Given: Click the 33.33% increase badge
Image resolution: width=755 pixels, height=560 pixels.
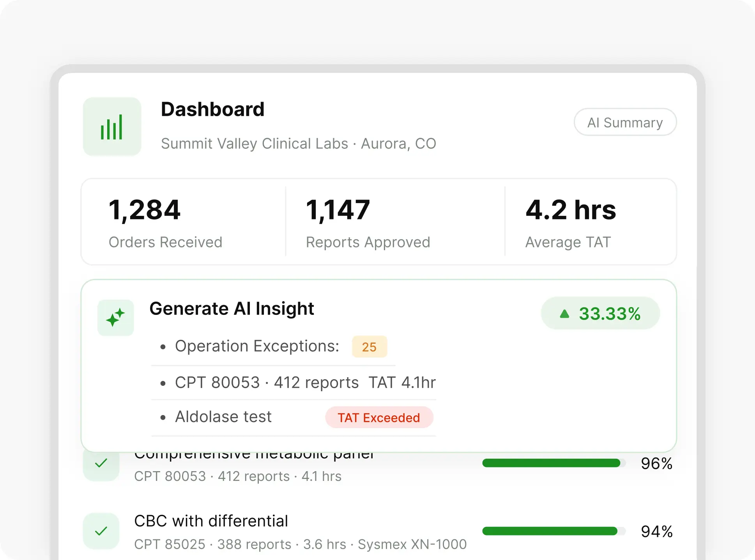Looking at the screenshot, I should coord(600,313).
